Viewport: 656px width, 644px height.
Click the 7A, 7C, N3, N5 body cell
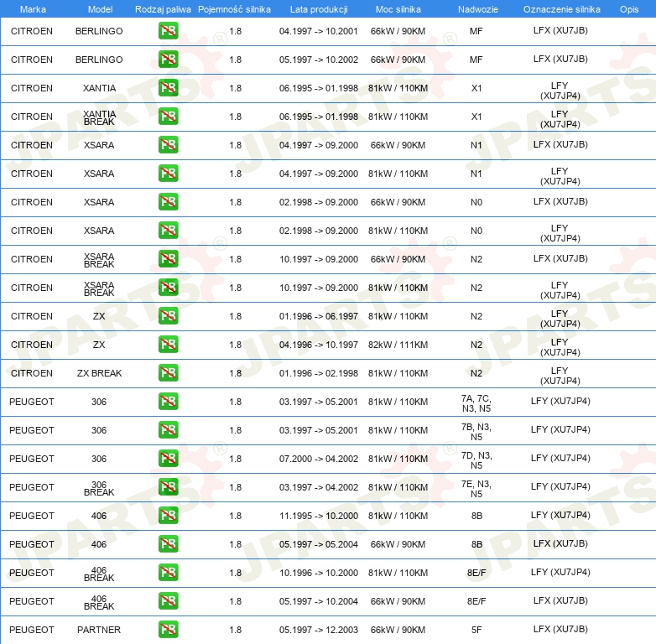tap(476, 403)
